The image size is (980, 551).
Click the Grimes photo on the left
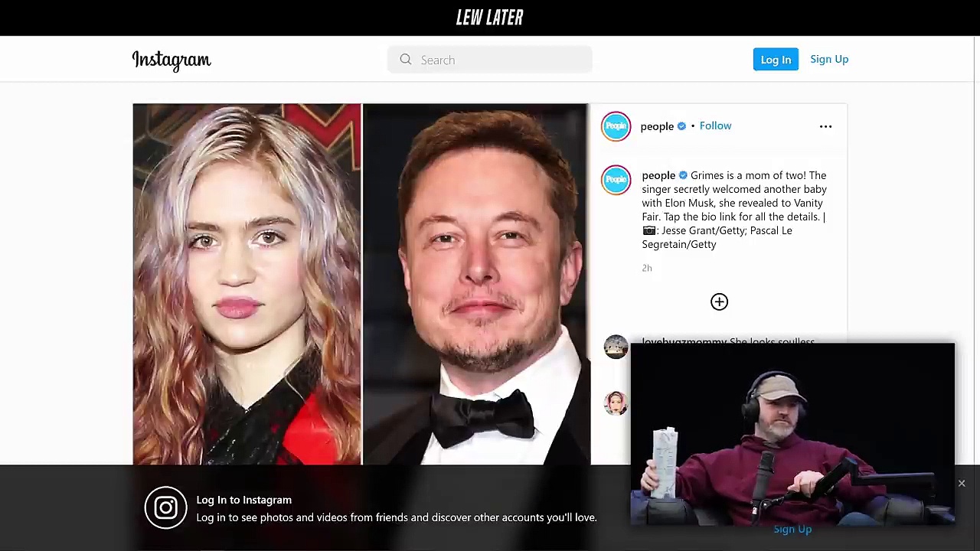coord(247,284)
